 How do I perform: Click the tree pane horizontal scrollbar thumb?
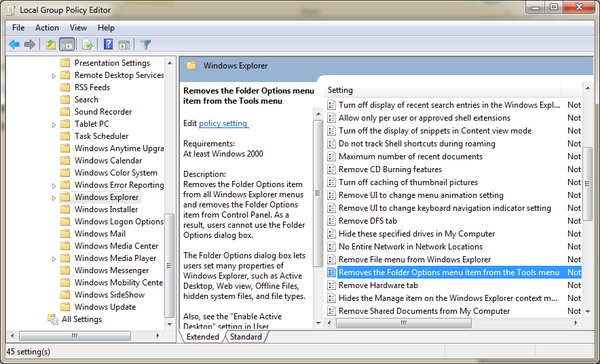click(75, 336)
